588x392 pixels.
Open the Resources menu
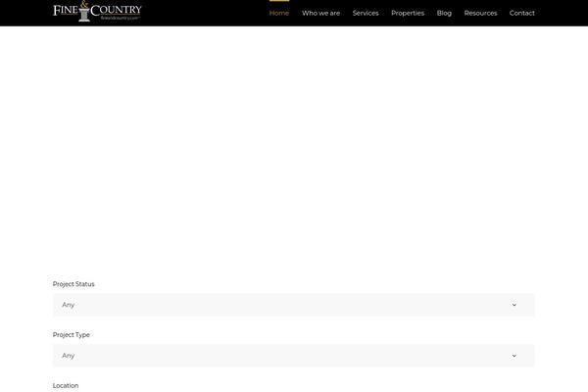(480, 13)
